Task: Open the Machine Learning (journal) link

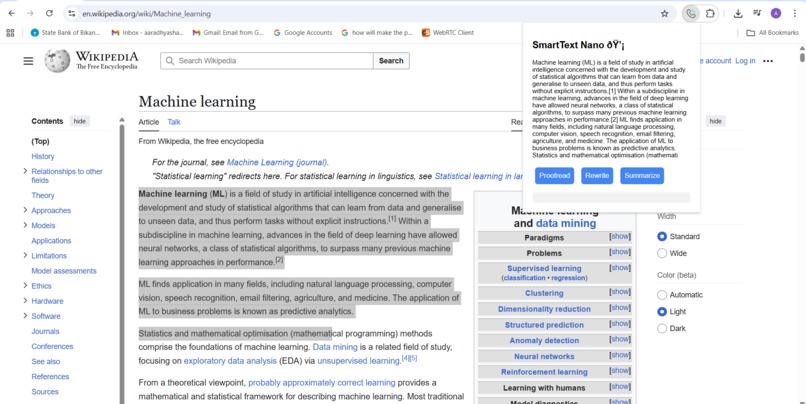Action: coord(277,162)
